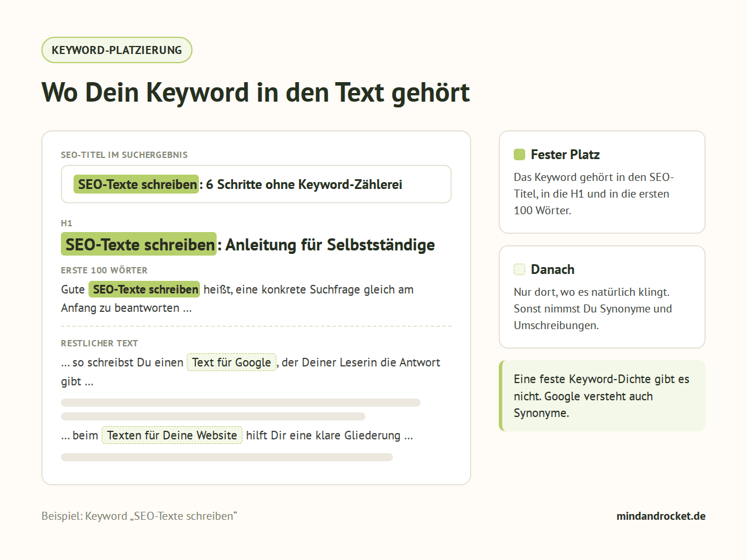Screen dimensions: 747x560
Task: Click the "Fester Platz" card title
Action: click(565, 155)
